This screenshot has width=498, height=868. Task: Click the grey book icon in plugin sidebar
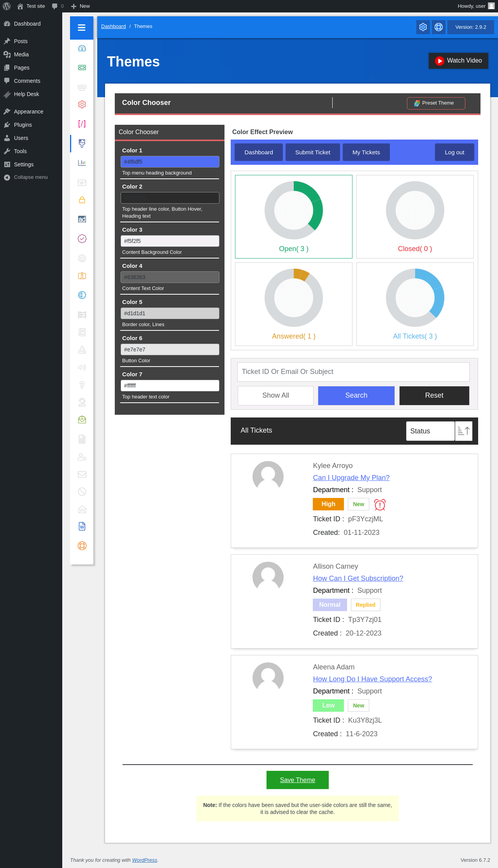click(x=82, y=332)
